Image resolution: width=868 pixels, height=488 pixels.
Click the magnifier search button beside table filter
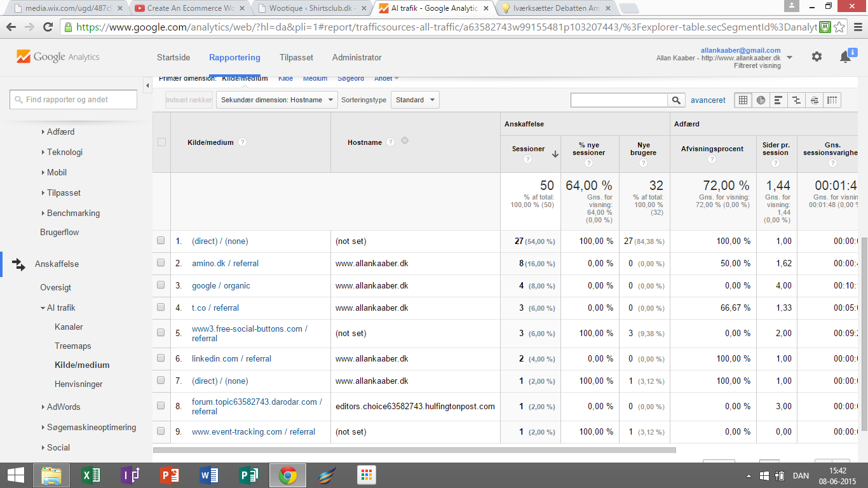pos(677,100)
